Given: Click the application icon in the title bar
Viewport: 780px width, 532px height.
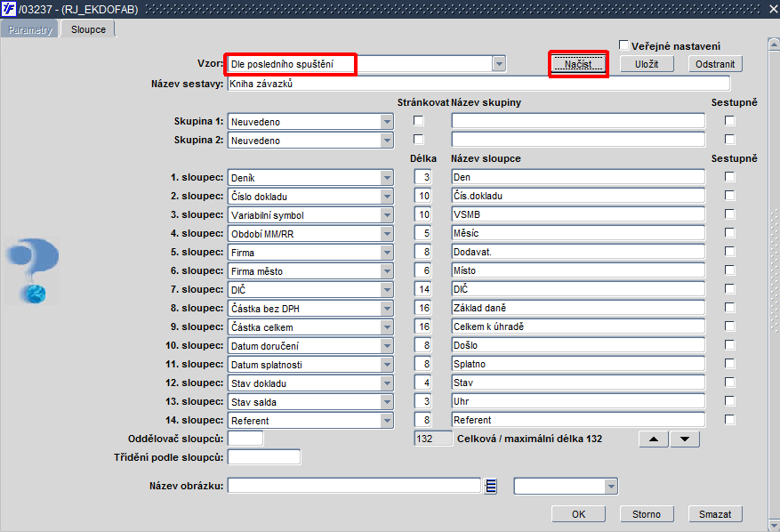Looking at the screenshot, I should [x=9, y=9].
